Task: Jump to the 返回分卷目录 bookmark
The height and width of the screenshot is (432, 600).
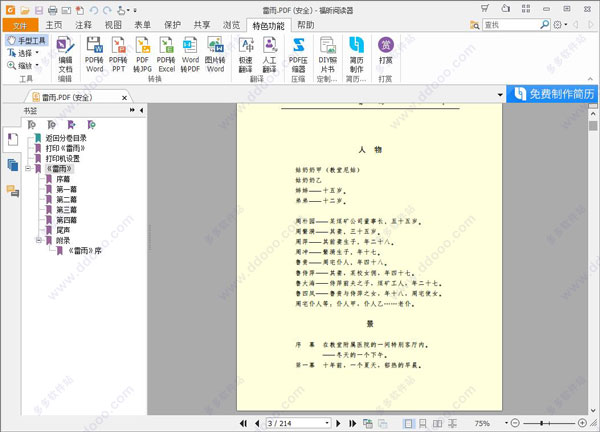Action: coord(66,138)
